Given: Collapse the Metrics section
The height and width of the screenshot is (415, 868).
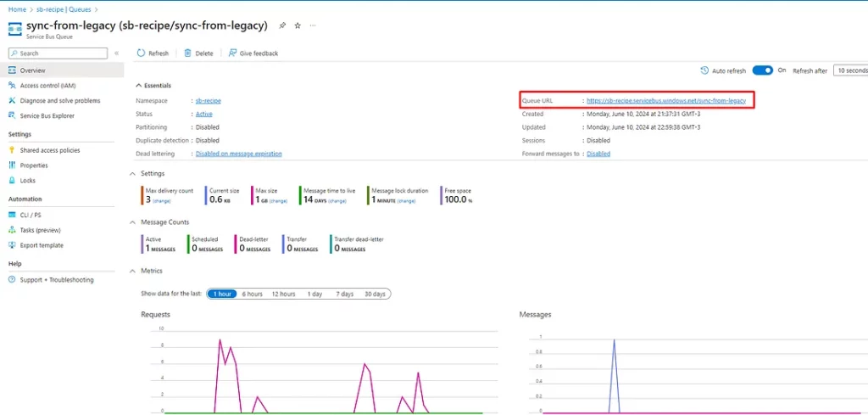Looking at the screenshot, I should [x=132, y=271].
